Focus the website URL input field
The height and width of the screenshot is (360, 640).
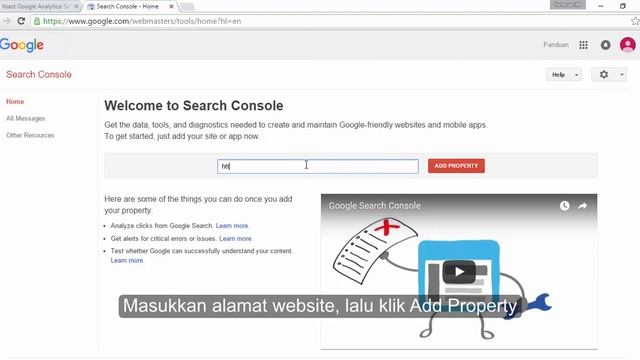pos(318,166)
